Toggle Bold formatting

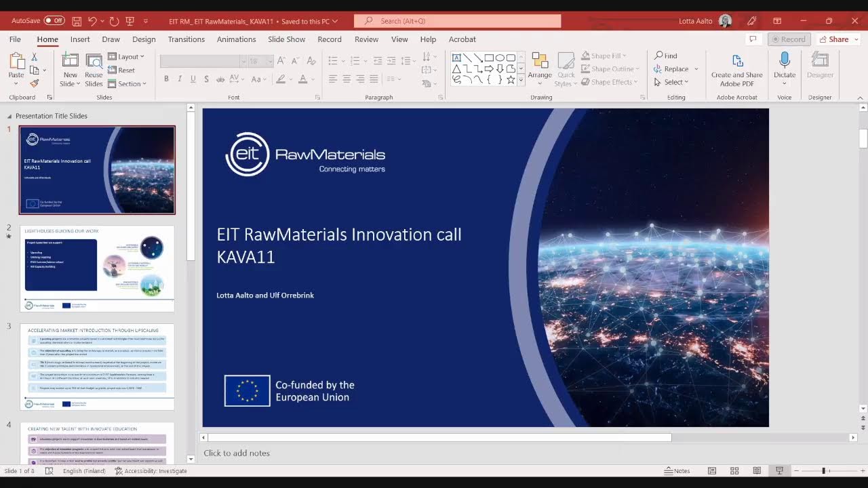coord(166,79)
